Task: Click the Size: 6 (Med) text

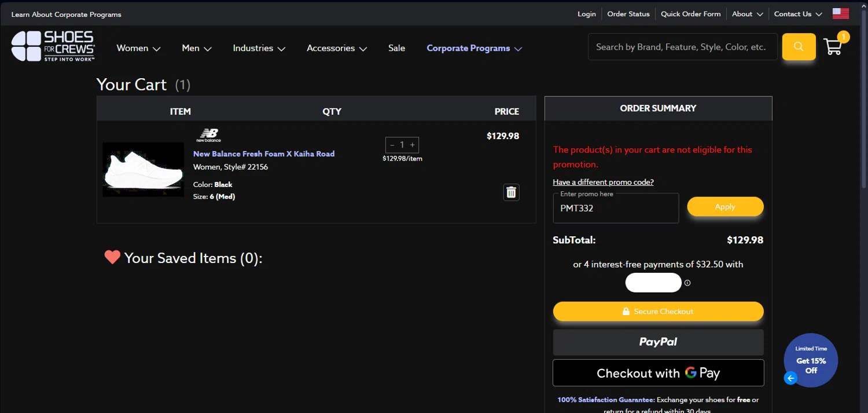Action: coord(214,196)
